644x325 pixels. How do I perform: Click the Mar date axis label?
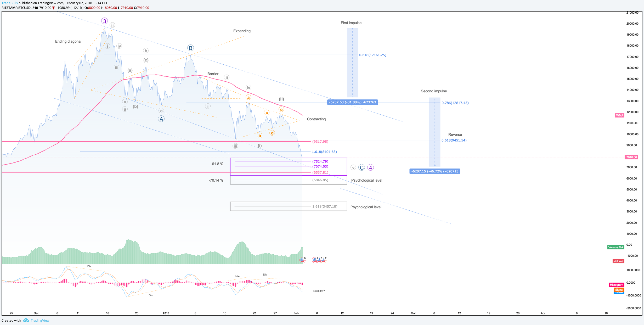tap(413, 313)
